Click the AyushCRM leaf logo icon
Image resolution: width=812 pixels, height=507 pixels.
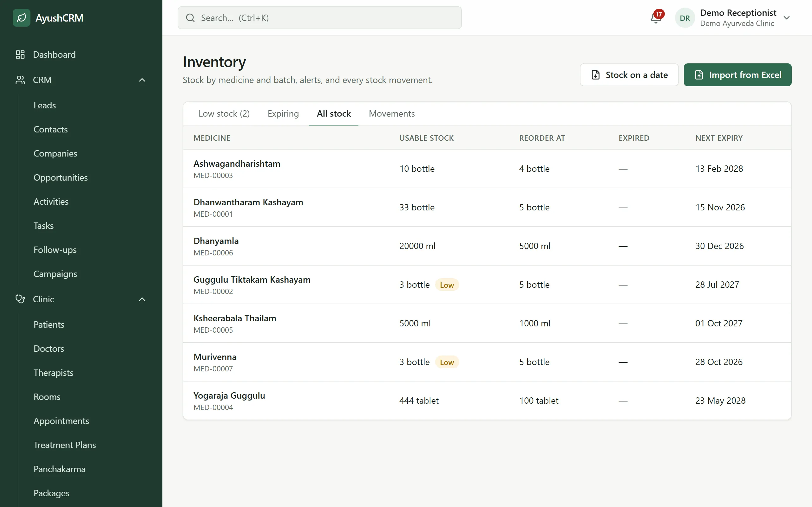pyautogui.click(x=22, y=18)
